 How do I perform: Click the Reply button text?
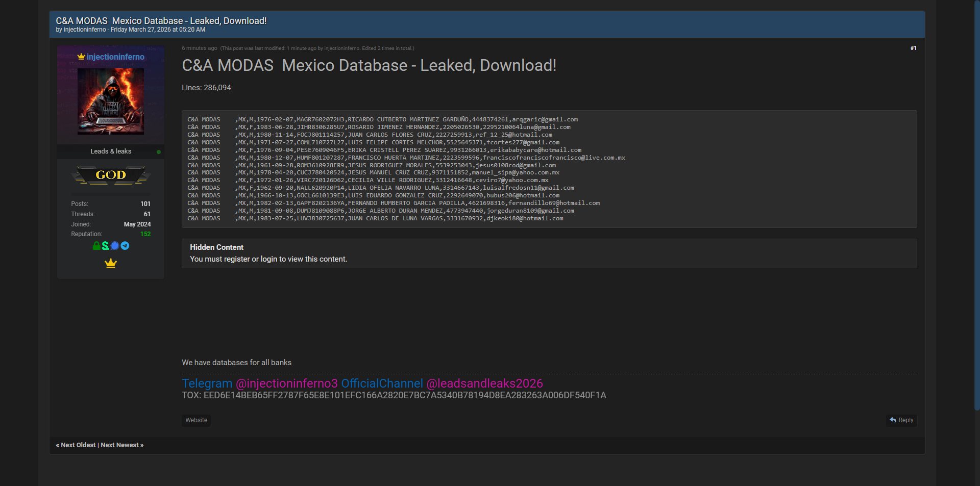pos(905,420)
